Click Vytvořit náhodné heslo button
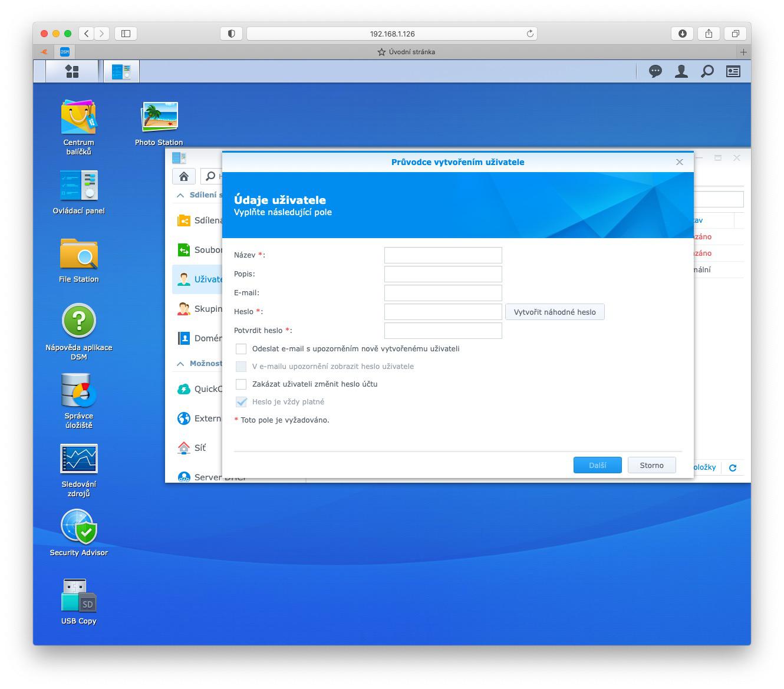This screenshot has height=689, width=784. pos(554,312)
